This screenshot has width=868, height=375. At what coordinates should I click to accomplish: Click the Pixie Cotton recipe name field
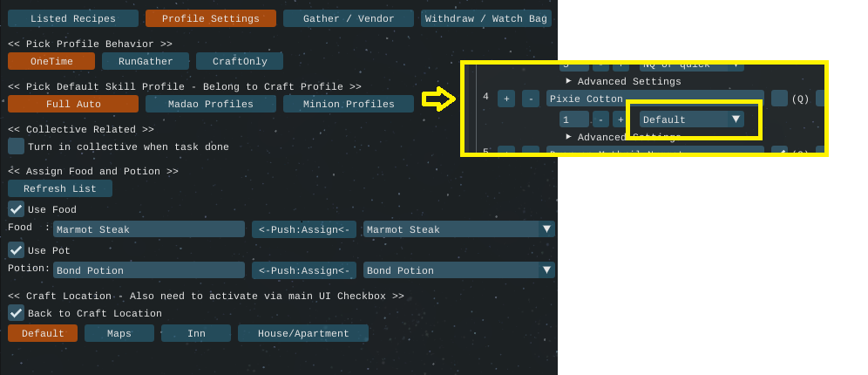pyautogui.click(x=654, y=99)
